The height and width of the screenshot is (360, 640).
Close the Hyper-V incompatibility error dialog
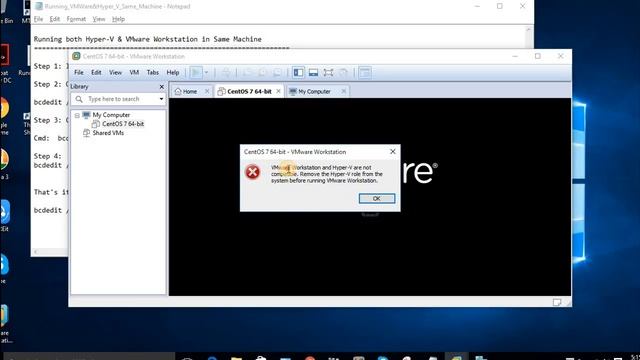[393, 151]
